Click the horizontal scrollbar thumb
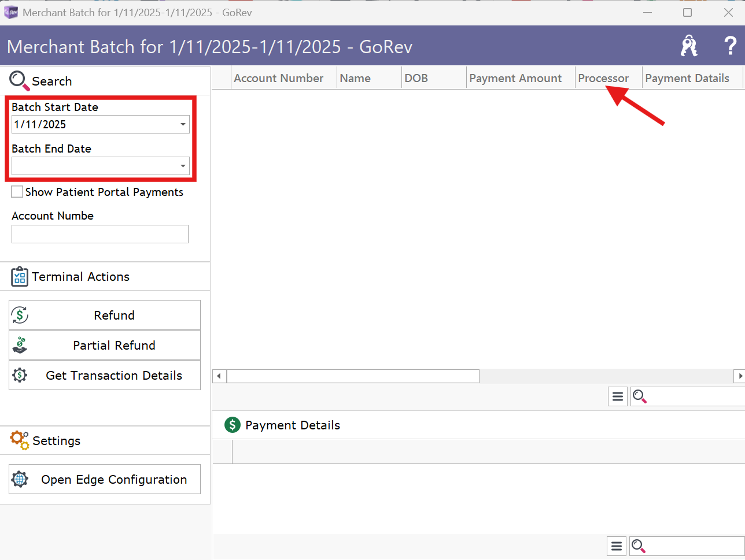 pos(353,376)
